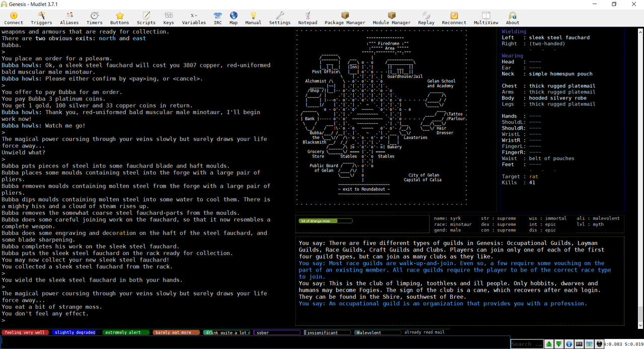Image resolution: width=644 pixels, height=349 pixels.
Task: Click 'wis : immortal' stat
Action: (547, 218)
